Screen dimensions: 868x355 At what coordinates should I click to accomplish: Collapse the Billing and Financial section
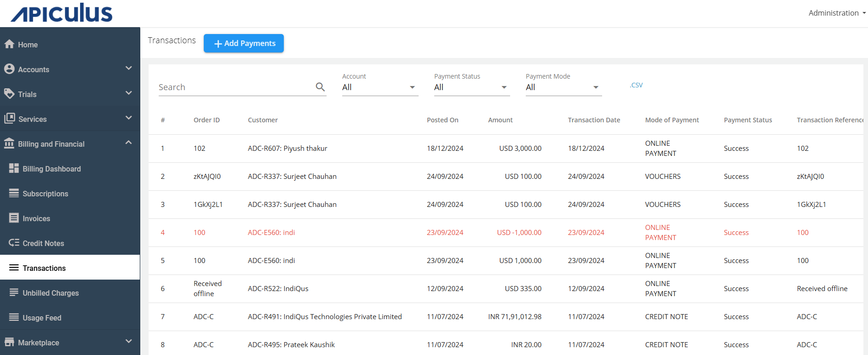[129, 143]
